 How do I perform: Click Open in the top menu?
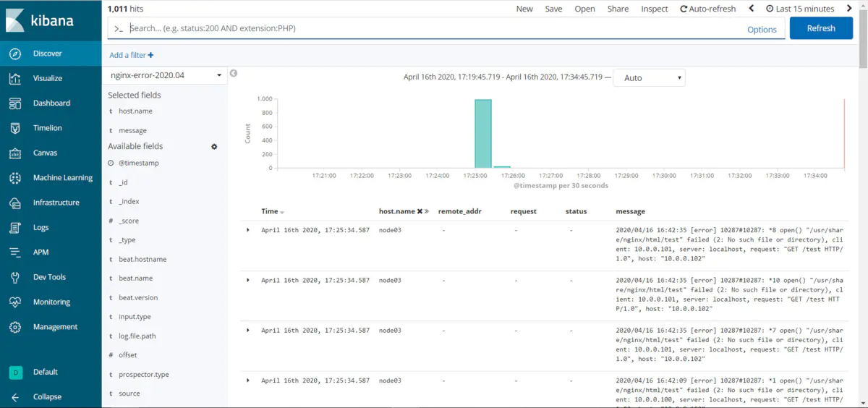pyautogui.click(x=584, y=9)
